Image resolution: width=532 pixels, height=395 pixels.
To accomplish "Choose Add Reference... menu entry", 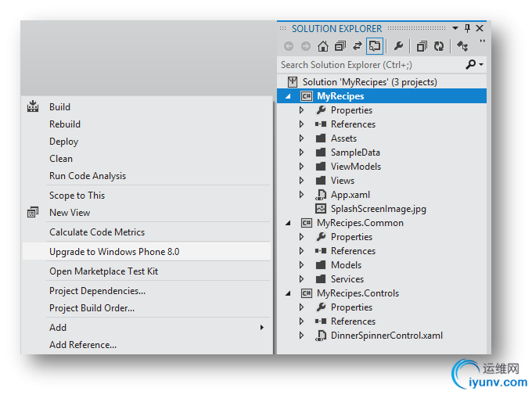I will [148, 345].
